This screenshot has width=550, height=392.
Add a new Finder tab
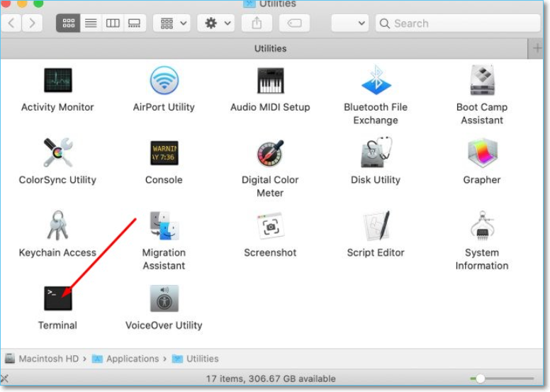coord(537,48)
